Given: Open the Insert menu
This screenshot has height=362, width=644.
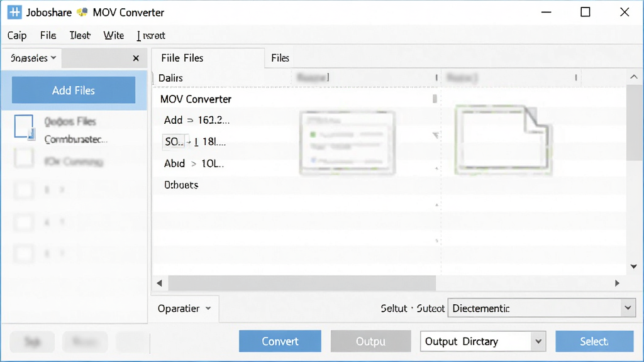Looking at the screenshot, I should coord(151,36).
